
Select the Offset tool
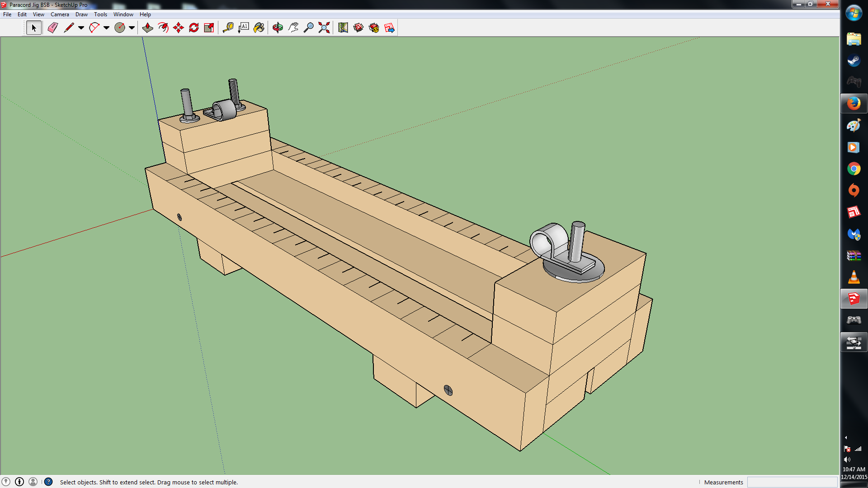pos(163,28)
